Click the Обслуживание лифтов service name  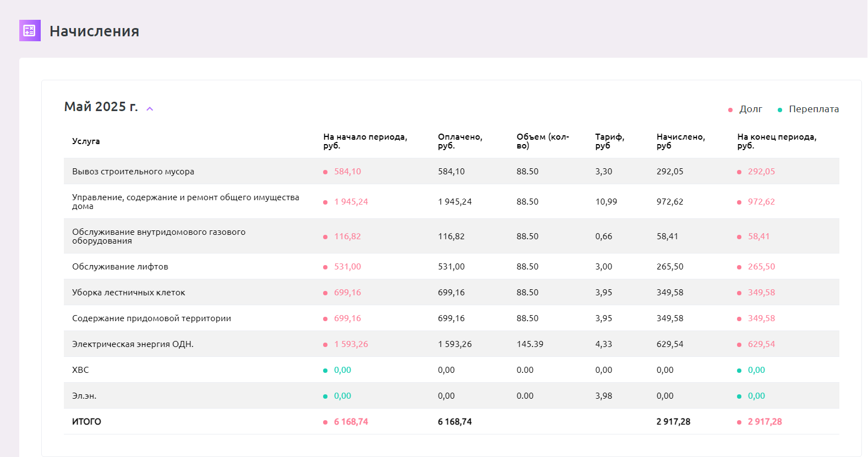point(120,267)
